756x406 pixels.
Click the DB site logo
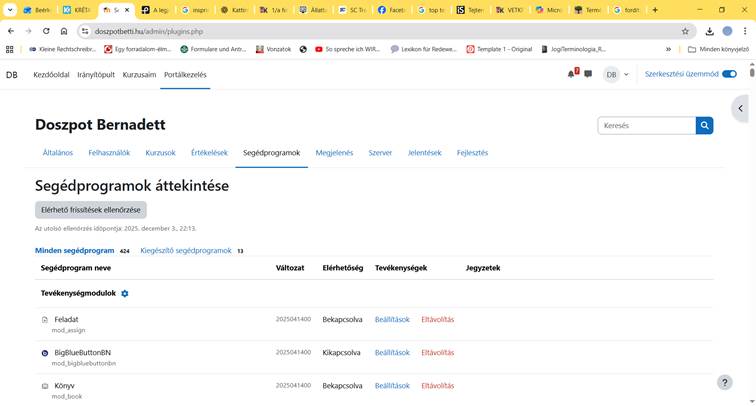pyautogui.click(x=12, y=75)
